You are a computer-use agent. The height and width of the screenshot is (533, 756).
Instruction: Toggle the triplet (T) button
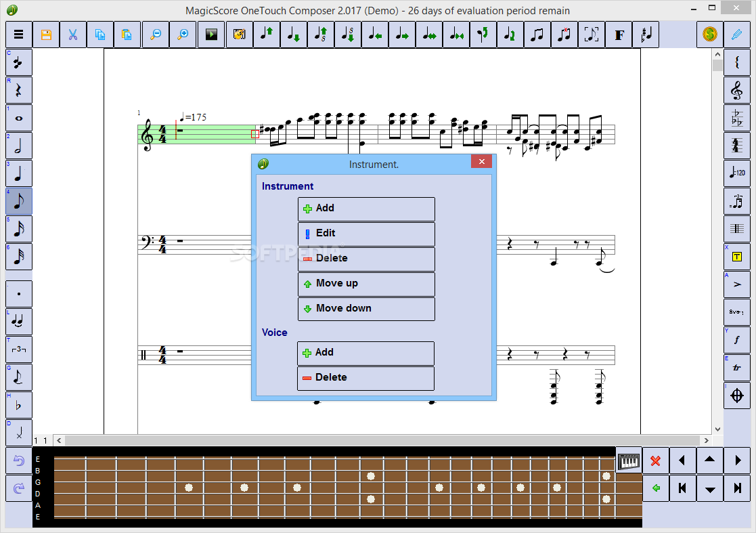pyautogui.click(x=19, y=349)
